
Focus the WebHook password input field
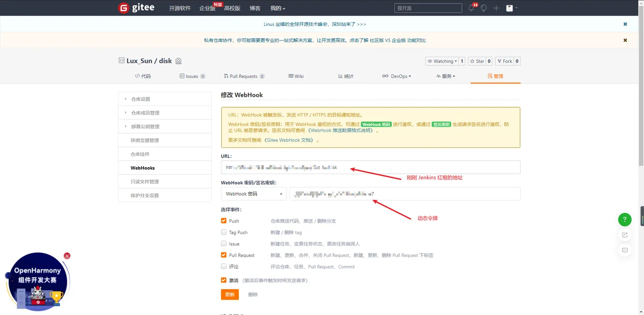click(x=405, y=194)
